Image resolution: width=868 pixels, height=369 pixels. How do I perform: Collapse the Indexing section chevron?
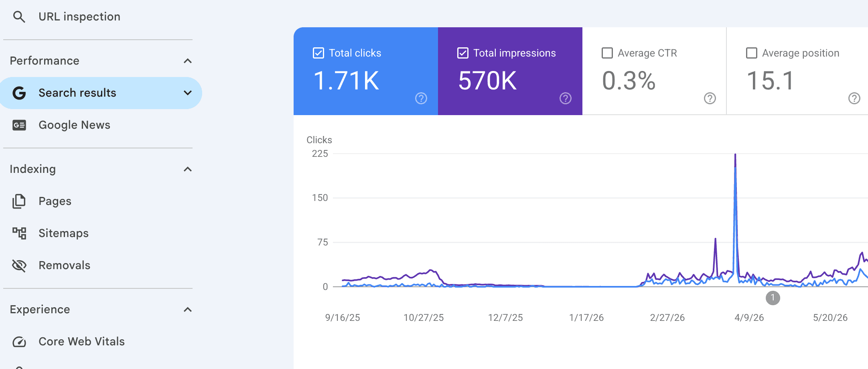(x=188, y=169)
